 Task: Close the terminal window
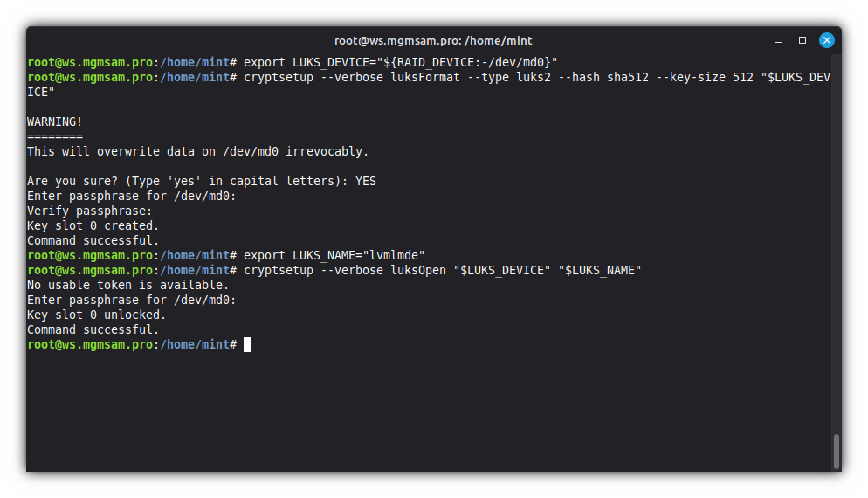tap(826, 40)
